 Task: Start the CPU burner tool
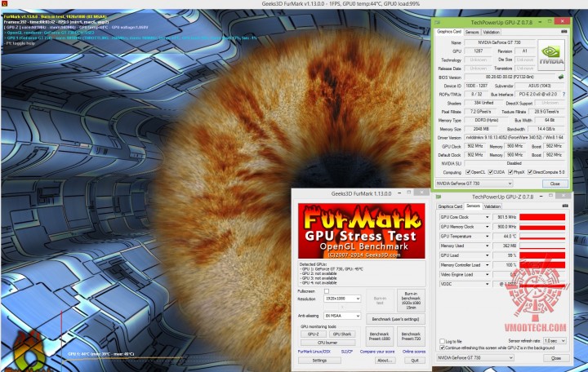point(327,343)
